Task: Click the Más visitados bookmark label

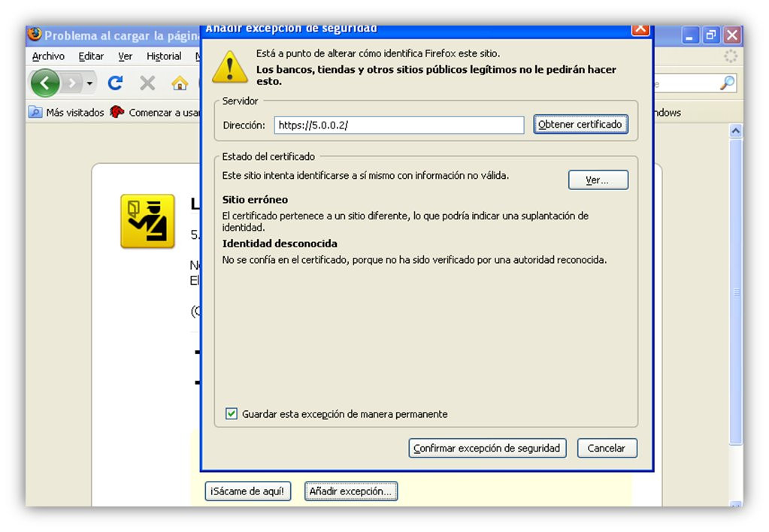Action: 75,112
